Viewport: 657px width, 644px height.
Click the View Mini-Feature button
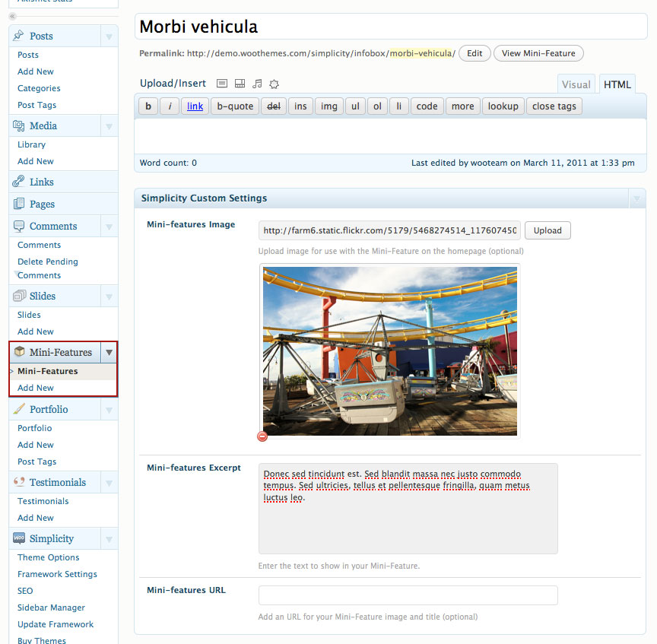tap(538, 53)
